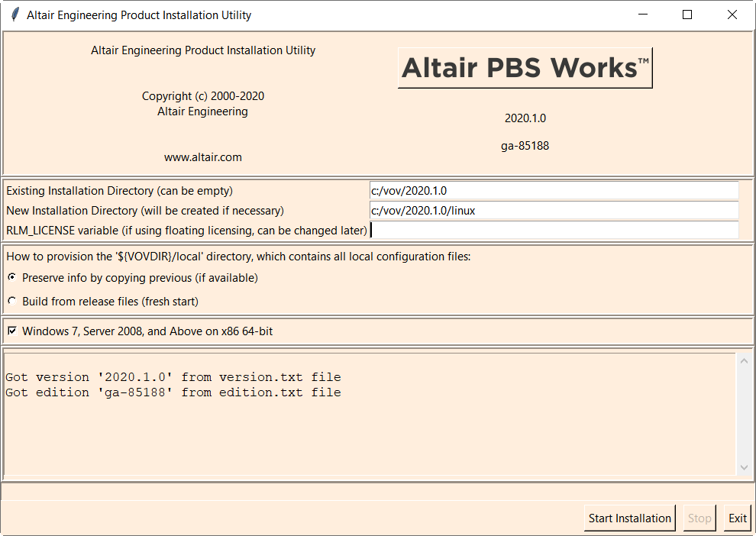Image resolution: width=756 pixels, height=536 pixels.
Task: Click the Stop button
Action: click(699, 518)
